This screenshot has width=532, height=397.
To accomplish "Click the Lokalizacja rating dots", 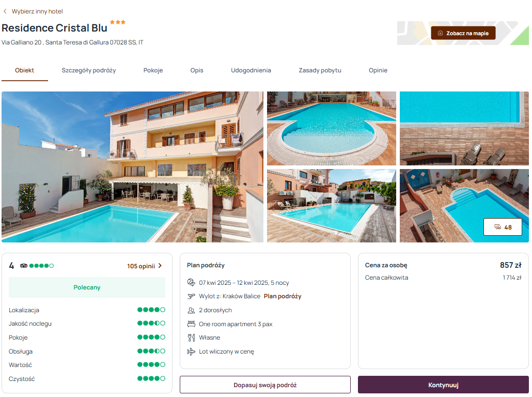I will (x=151, y=310).
